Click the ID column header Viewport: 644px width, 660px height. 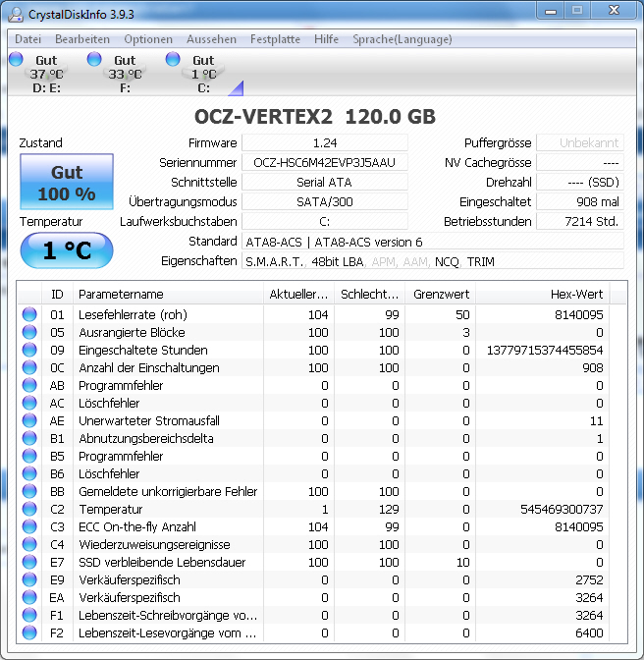click(x=57, y=294)
